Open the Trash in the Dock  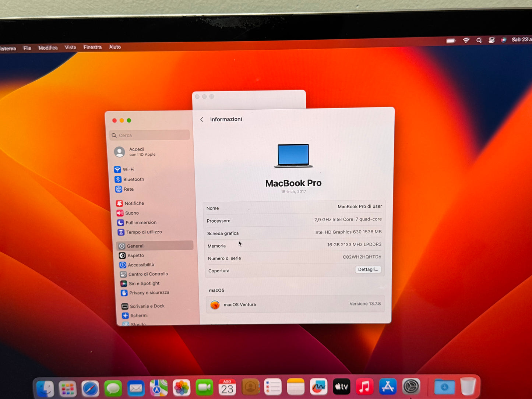coord(468,386)
